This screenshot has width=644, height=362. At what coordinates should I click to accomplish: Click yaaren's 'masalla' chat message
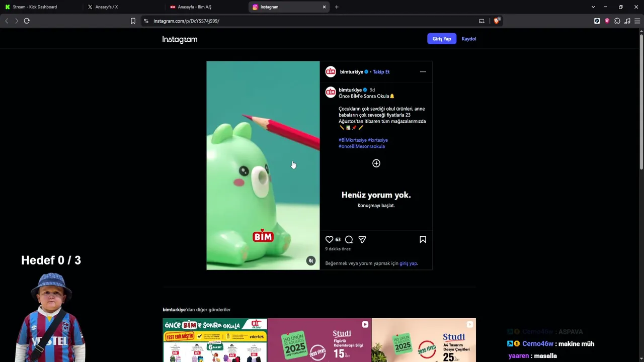[x=545, y=356]
